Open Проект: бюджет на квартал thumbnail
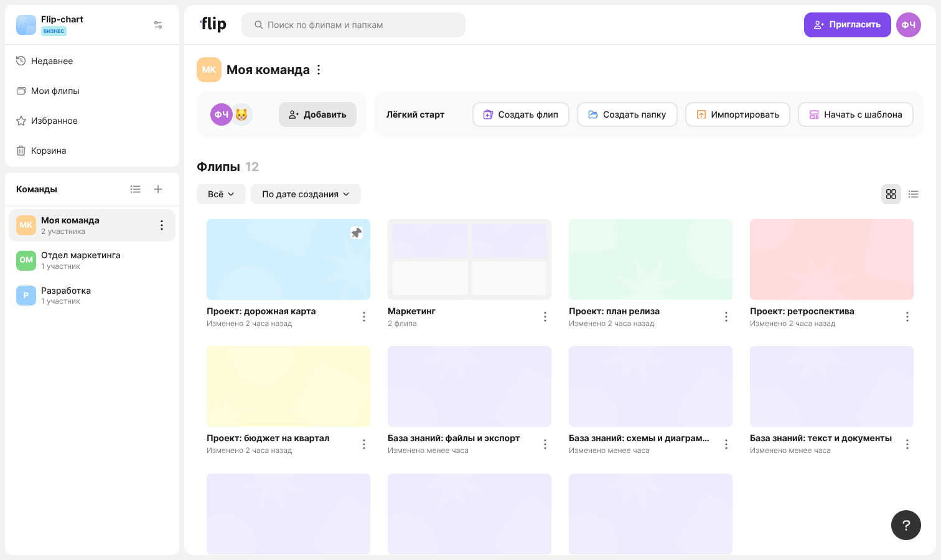This screenshot has width=941, height=560. [x=288, y=386]
